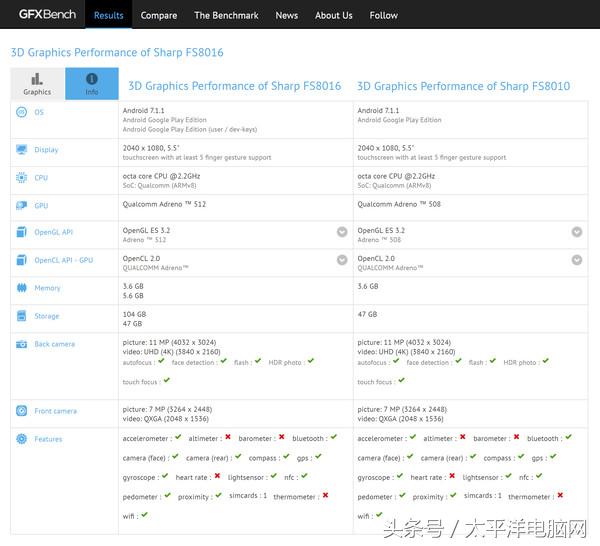Click FS8016 barometer red cross
The height and width of the screenshot is (546, 600).
click(x=282, y=437)
